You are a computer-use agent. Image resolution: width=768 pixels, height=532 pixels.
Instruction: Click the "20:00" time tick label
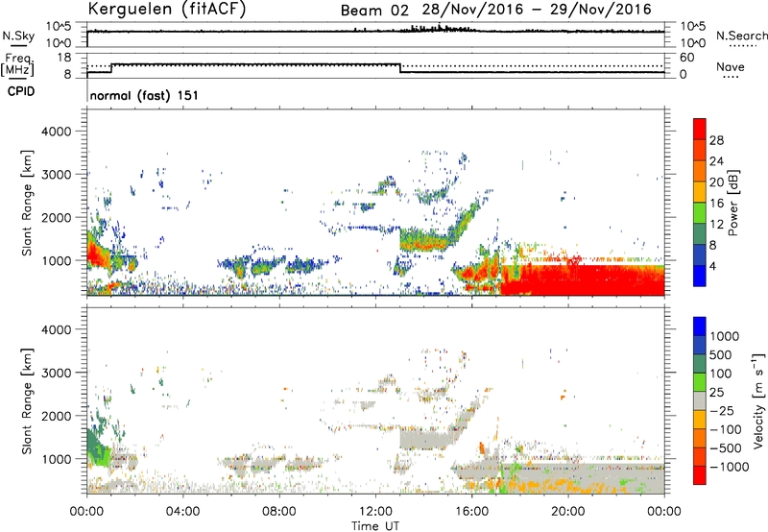[x=567, y=512]
